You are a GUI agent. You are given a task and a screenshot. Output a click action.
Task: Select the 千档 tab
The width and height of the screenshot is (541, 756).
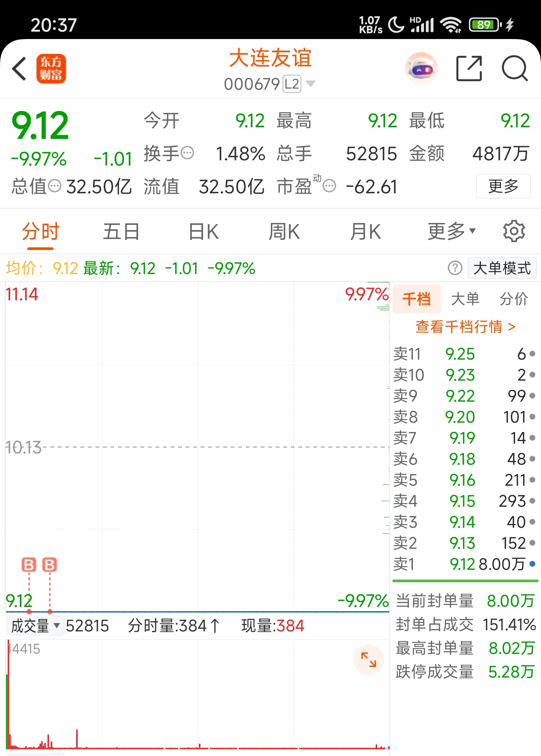tap(417, 299)
